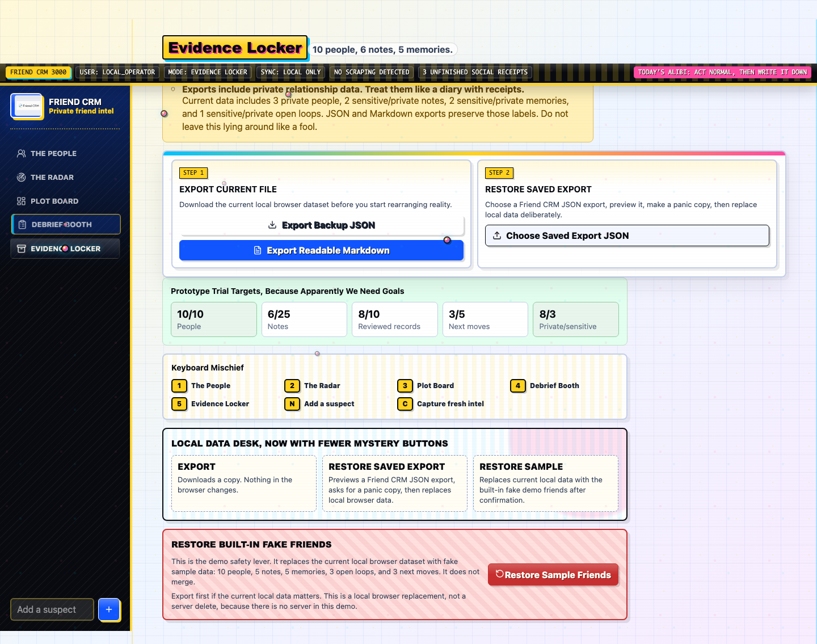Screen dimensions: 817x644
Task: Click the Debrief Booth clipboard icon
Action: (23, 225)
